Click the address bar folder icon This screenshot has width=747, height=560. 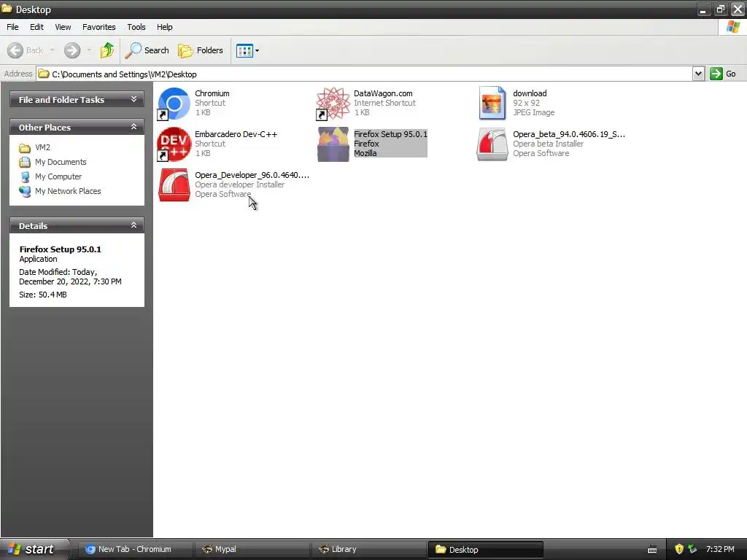[44, 74]
